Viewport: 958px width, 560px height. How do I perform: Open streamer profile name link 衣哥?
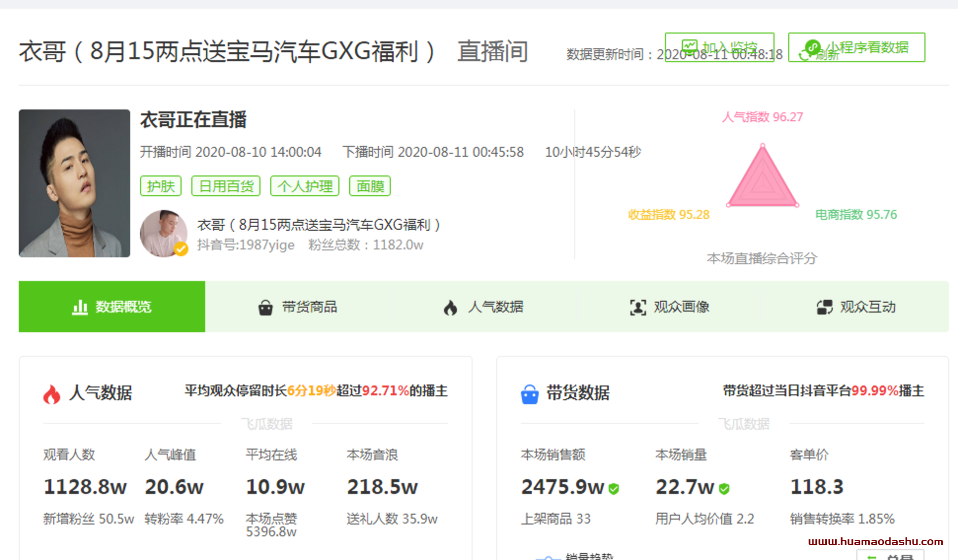pyautogui.click(x=319, y=225)
